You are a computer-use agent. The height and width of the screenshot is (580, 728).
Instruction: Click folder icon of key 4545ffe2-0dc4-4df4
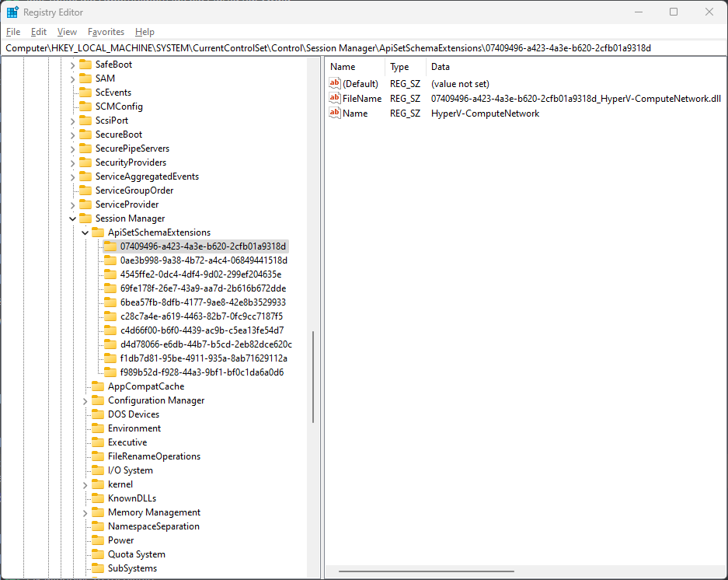pyautogui.click(x=110, y=274)
